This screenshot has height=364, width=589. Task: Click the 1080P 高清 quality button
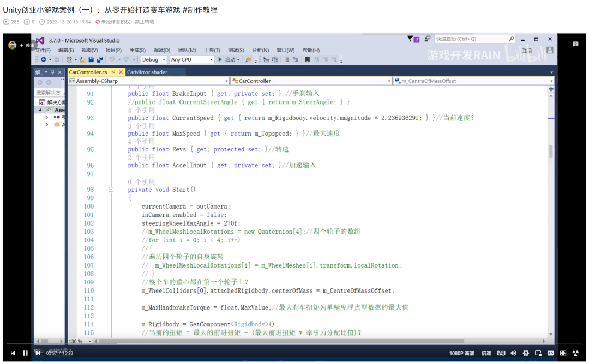(462, 353)
